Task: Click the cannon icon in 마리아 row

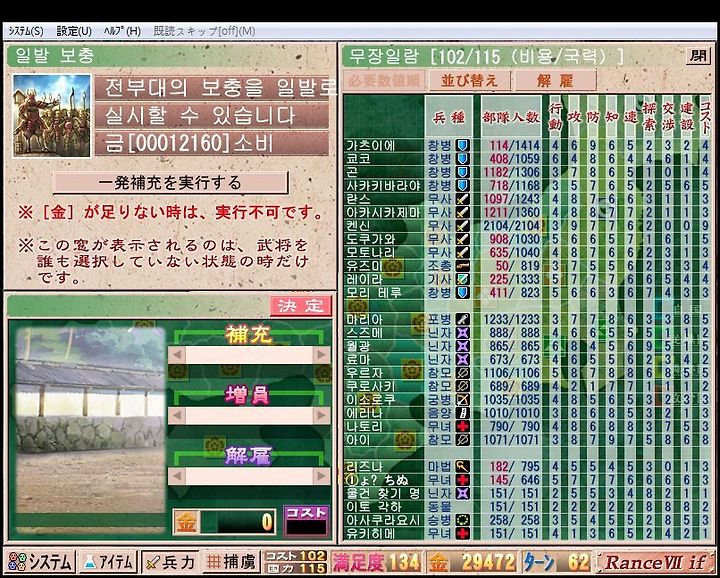Action: pyautogui.click(x=462, y=319)
